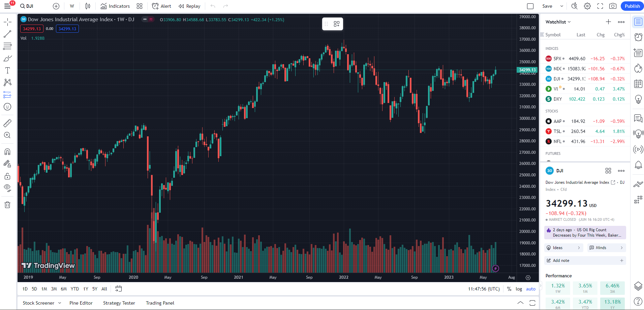Screen dimensions: 644x310
Task: Open the emoji icons tool
Action: click(7, 107)
